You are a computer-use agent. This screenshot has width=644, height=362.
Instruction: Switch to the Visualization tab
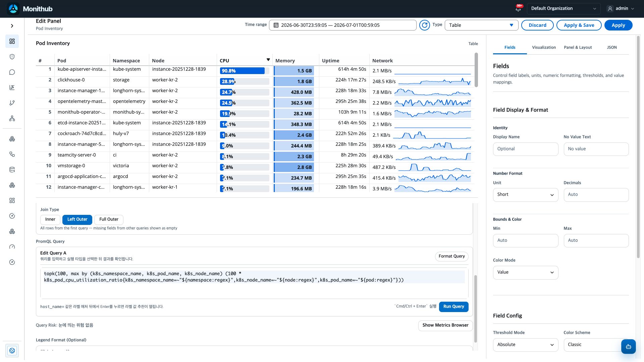point(544,47)
